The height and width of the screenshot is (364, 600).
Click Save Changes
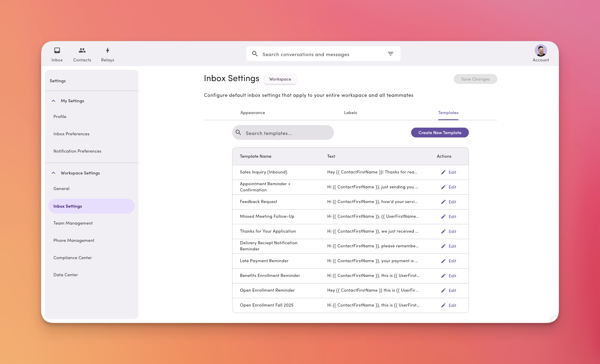[475, 79]
